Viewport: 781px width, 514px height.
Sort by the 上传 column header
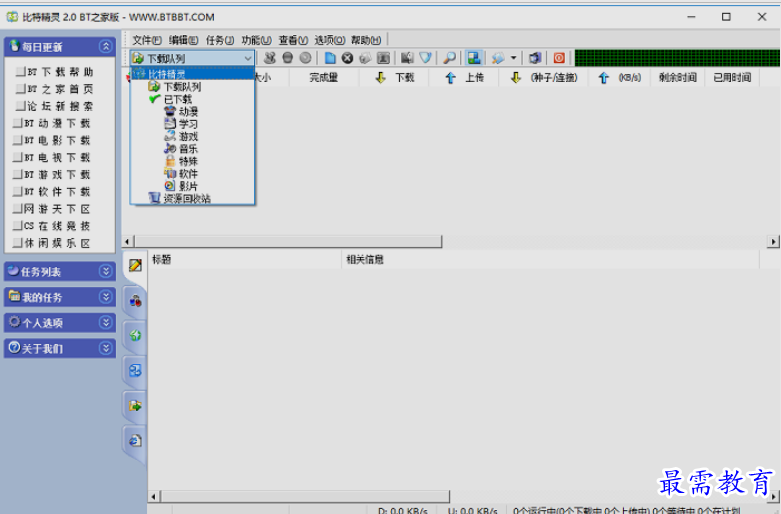[x=464, y=77]
